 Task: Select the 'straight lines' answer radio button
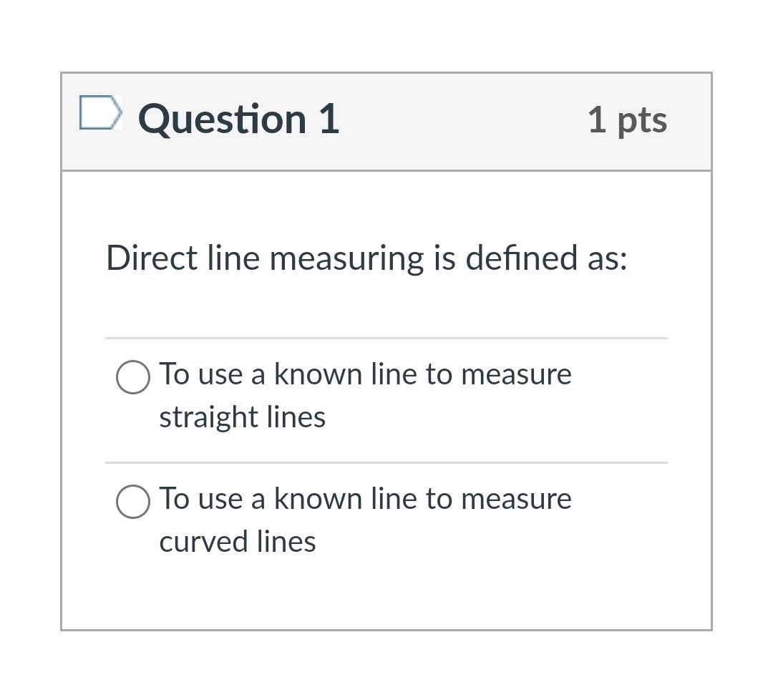click(x=132, y=377)
